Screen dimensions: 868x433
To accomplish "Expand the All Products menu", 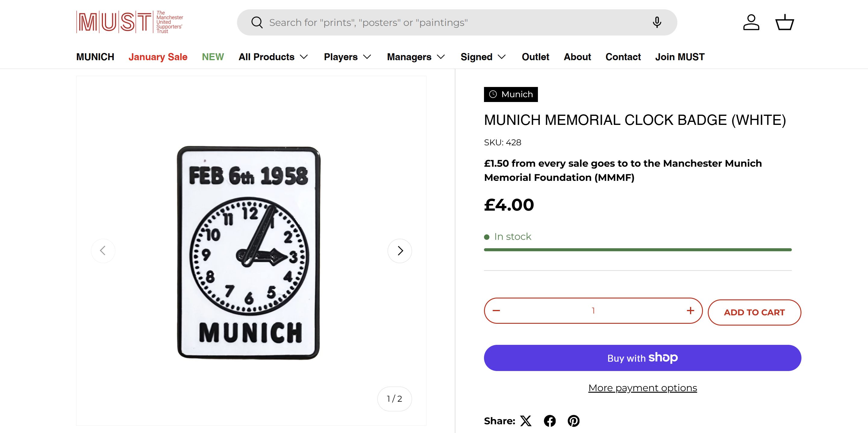I will tap(273, 57).
